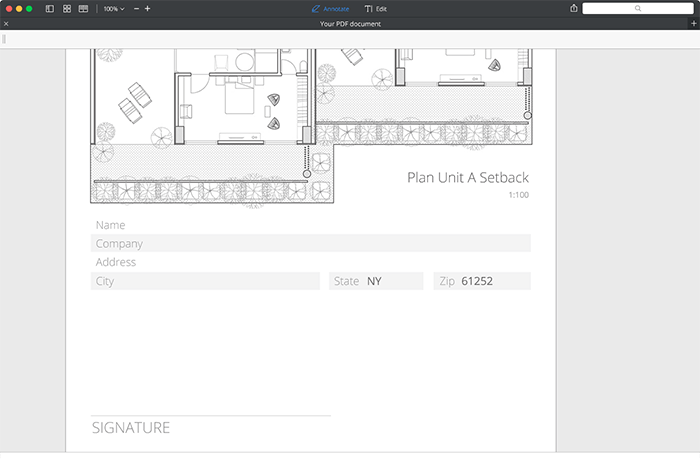Toggle the sidebar panel view
The height and width of the screenshot is (460, 700).
(x=50, y=8)
